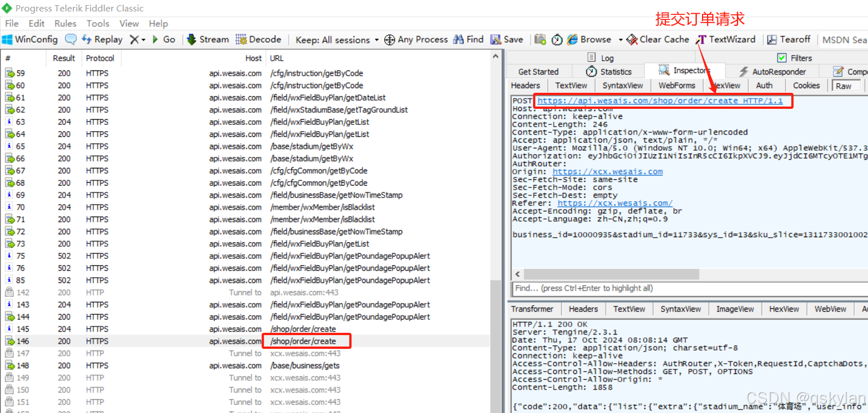This screenshot has width=868, height=413.
Task: Select session 148 /base/business/gets
Action: pyautogui.click(x=245, y=365)
